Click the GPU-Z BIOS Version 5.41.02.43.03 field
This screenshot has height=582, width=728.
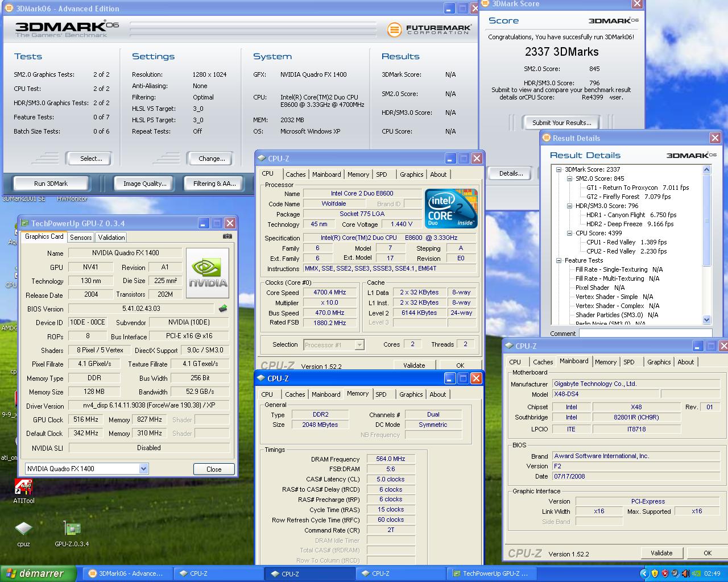142,309
